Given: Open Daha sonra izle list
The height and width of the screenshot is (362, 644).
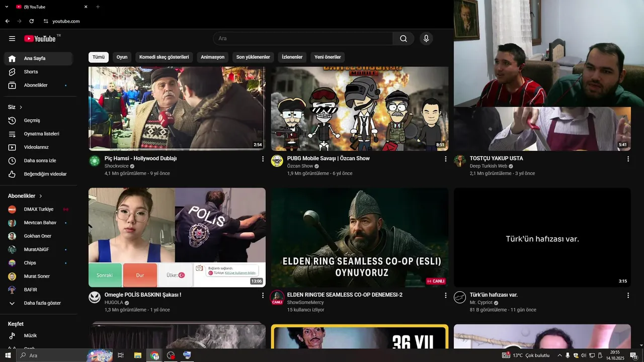Looking at the screenshot, I should click(38, 161).
